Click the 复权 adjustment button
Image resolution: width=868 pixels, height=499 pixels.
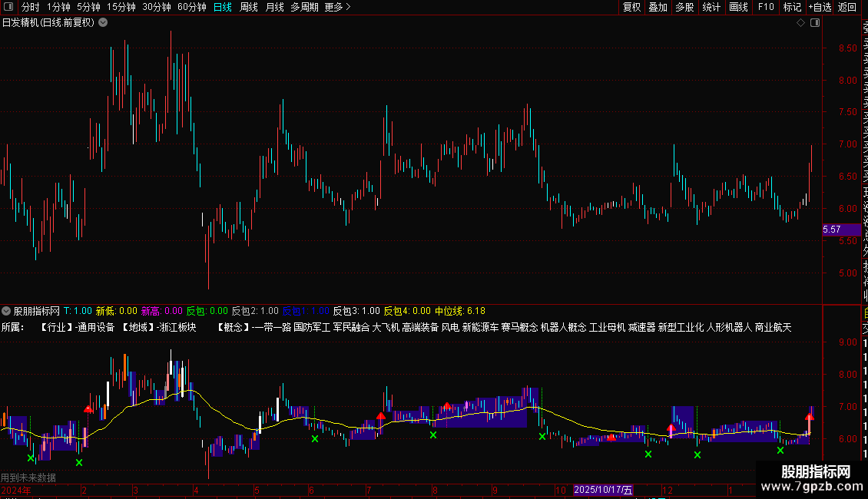(631, 7)
